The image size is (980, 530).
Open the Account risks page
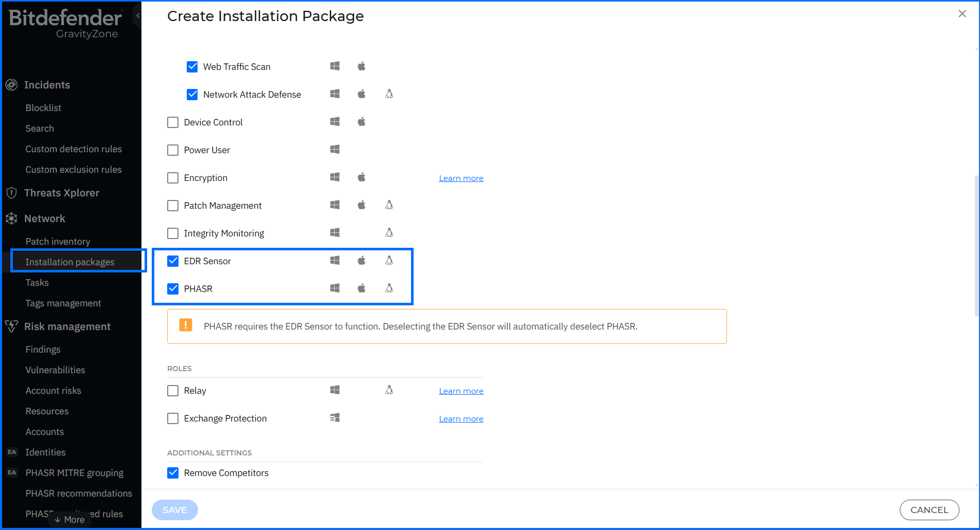[x=54, y=391]
